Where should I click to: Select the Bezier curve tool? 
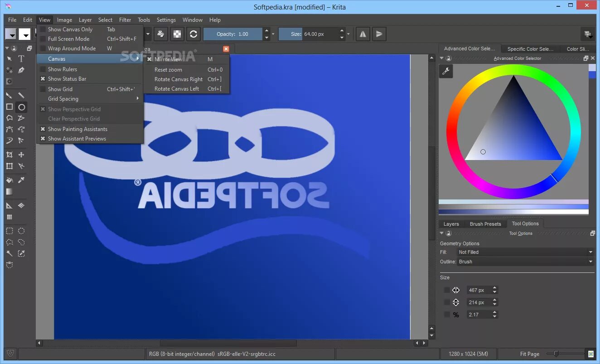[9, 130]
